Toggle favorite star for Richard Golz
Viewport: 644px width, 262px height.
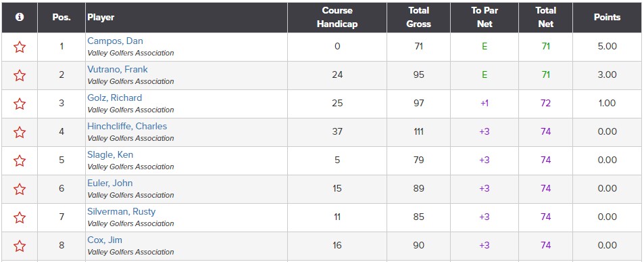point(20,104)
